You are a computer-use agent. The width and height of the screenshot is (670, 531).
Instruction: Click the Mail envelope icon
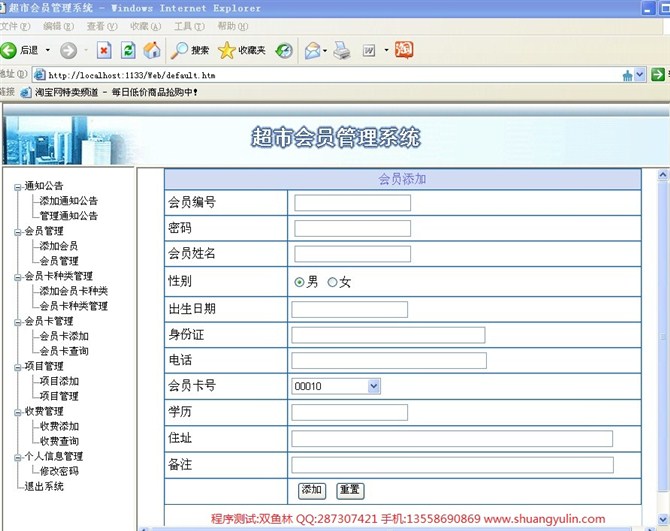(313, 51)
